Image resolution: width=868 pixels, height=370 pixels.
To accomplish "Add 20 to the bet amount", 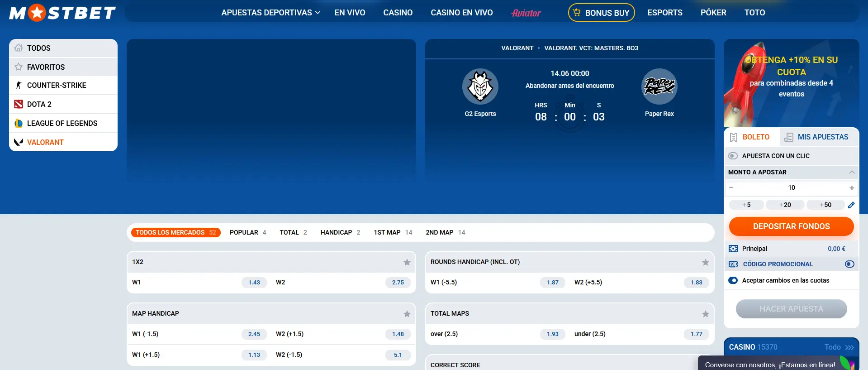I will point(785,205).
